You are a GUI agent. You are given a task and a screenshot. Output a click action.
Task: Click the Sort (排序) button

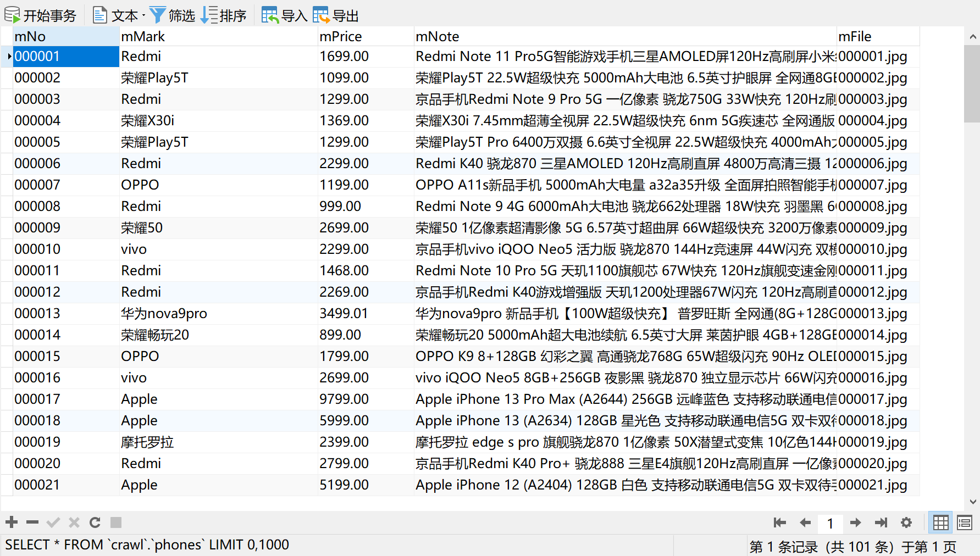click(x=224, y=15)
